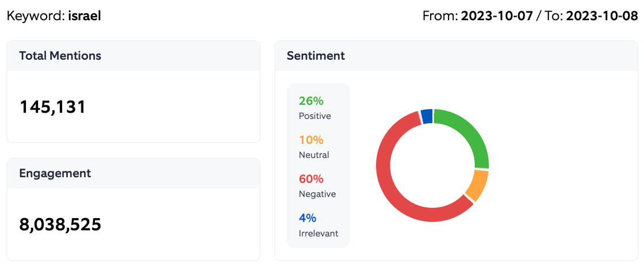
Task: Click the Sentiment panel header
Action: 316,56
